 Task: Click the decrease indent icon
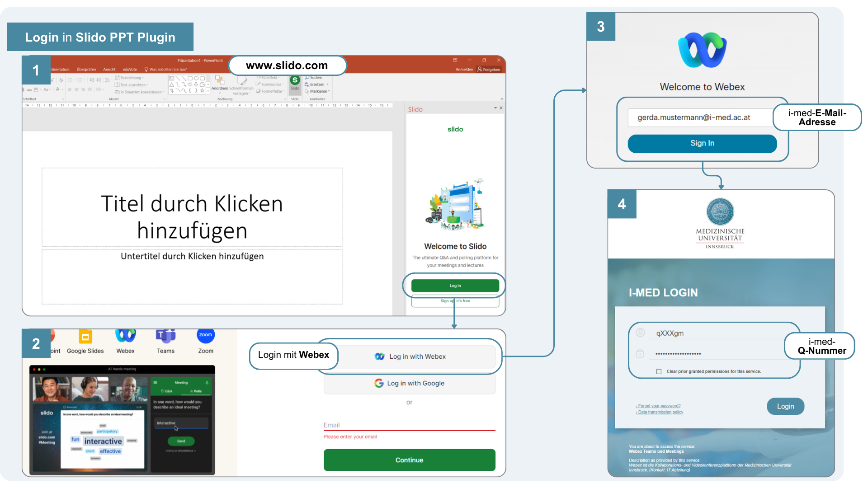pyautogui.click(x=92, y=80)
